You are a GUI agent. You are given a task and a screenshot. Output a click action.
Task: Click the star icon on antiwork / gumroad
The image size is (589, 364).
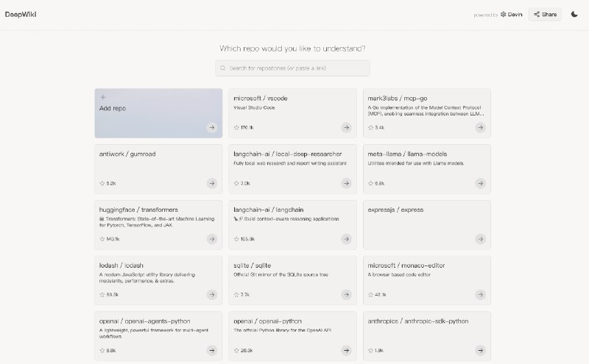click(102, 183)
